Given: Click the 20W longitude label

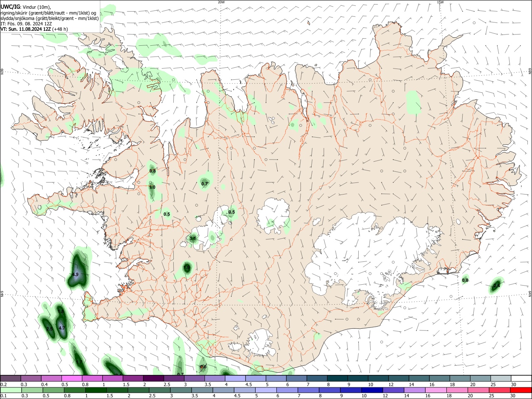Looking at the screenshot, I should 221,2.
